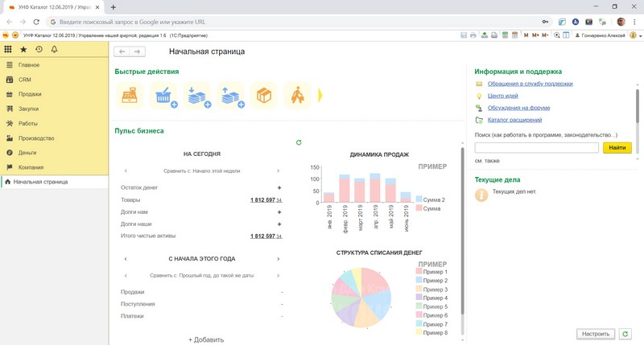Click the green refresh button beside Настроить

click(625, 334)
